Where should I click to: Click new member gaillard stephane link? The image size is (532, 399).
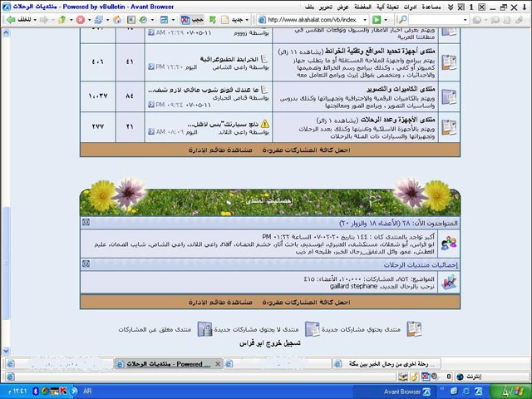[353, 286]
